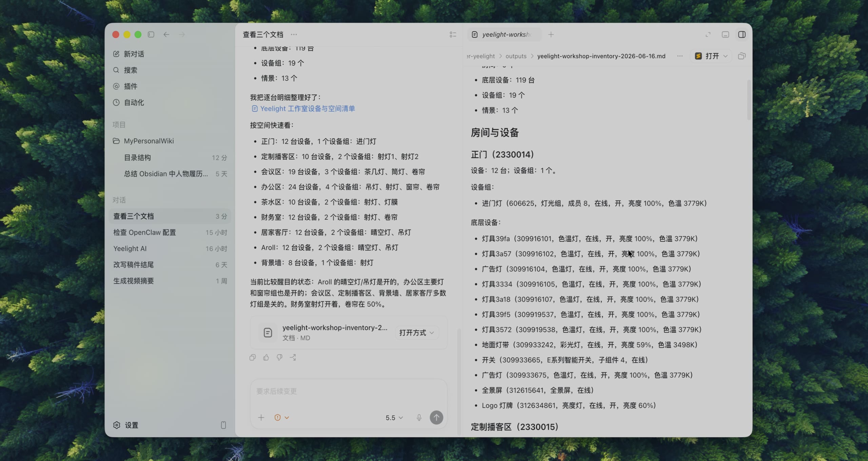This screenshot has width=868, height=461.
Task: Click the 会议区：19 台设备 line
Action: point(343,172)
